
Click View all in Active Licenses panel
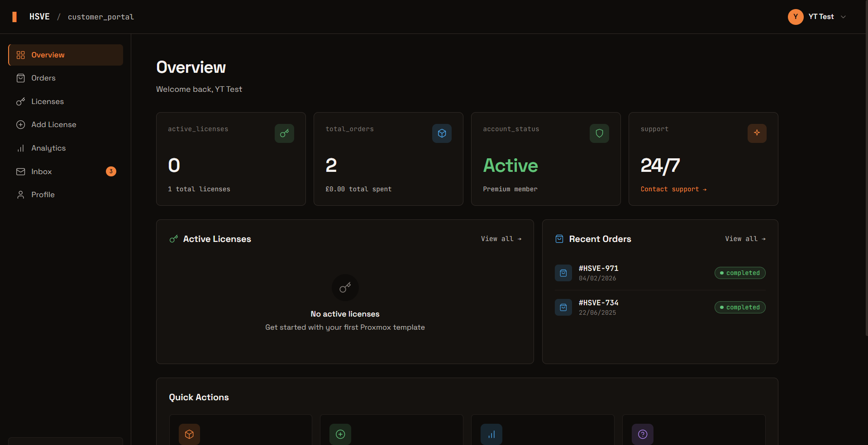pyautogui.click(x=501, y=239)
